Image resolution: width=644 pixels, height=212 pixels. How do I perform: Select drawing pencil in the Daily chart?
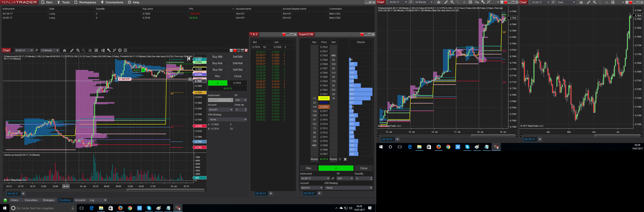point(588,2)
